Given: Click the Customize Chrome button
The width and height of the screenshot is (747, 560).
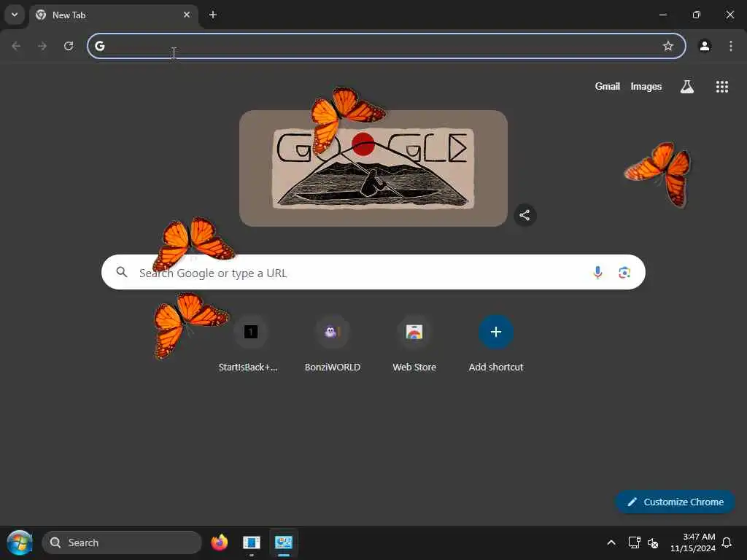Looking at the screenshot, I should pyautogui.click(x=675, y=502).
